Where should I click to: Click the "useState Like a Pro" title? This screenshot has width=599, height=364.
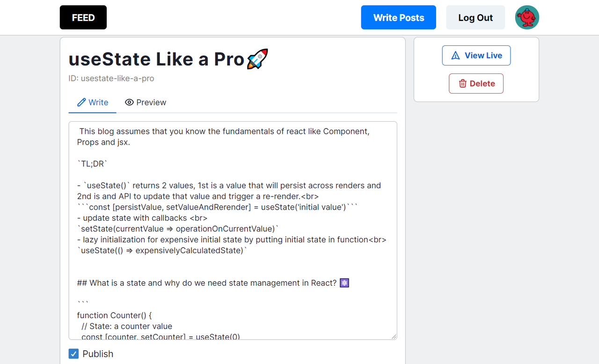[x=156, y=59]
